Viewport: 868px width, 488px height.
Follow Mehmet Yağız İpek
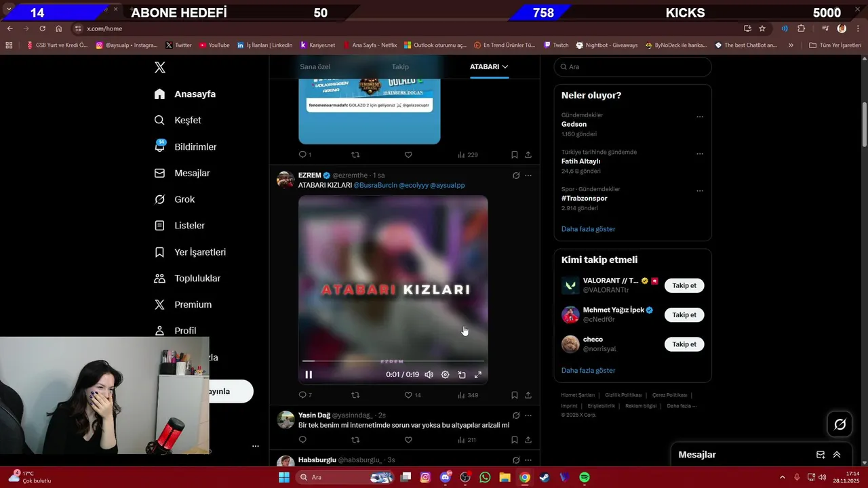click(x=684, y=314)
